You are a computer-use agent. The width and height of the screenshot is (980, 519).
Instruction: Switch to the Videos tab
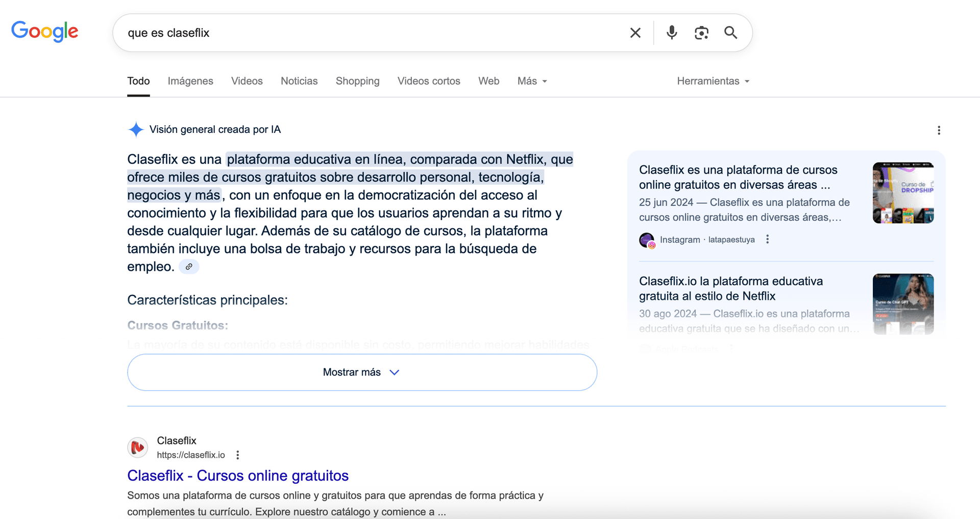[x=247, y=81]
